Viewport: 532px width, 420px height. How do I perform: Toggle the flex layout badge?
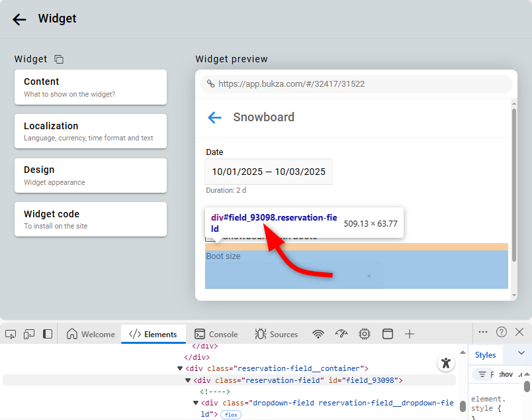pos(231,415)
